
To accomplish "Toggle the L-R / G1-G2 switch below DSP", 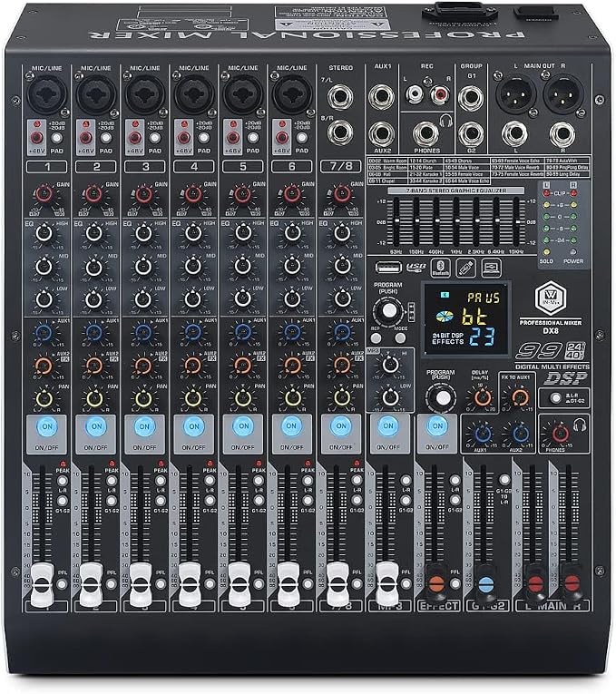I will [556, 397].
